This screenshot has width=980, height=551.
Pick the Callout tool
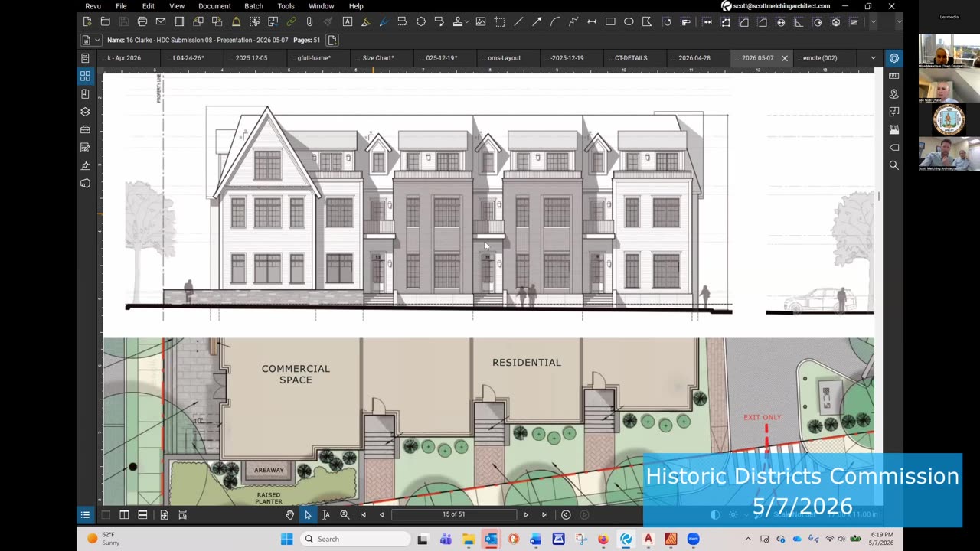(439, 21)
